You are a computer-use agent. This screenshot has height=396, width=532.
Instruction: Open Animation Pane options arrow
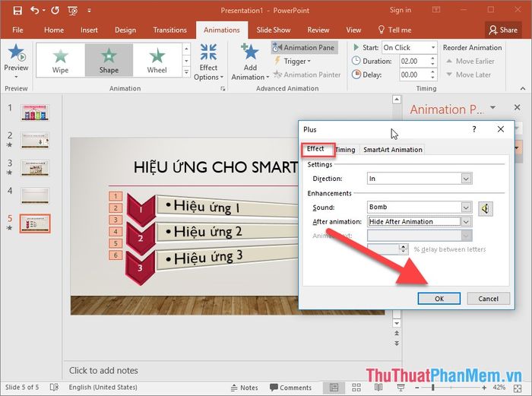click(492, 108)
